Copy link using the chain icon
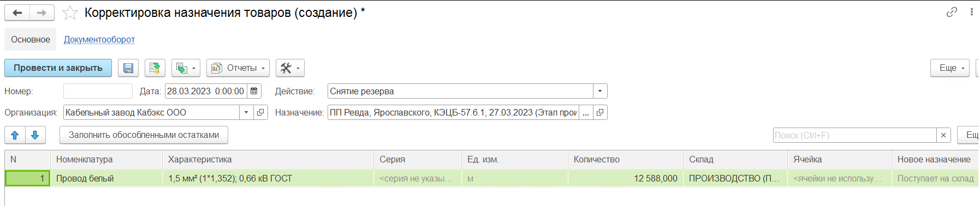Image resolution: width=980 pixels, height=206 pixels. [952, 12]
